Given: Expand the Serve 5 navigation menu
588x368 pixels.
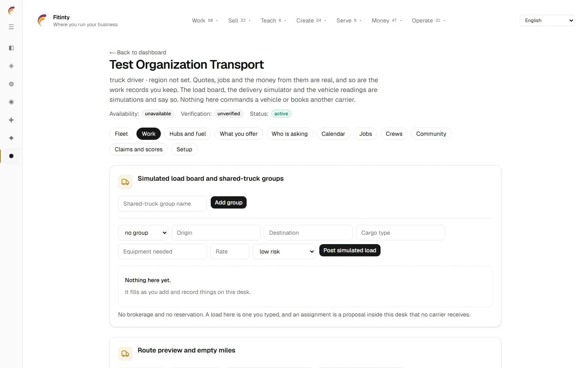Looking at the screenshot, I should point(349,20).
